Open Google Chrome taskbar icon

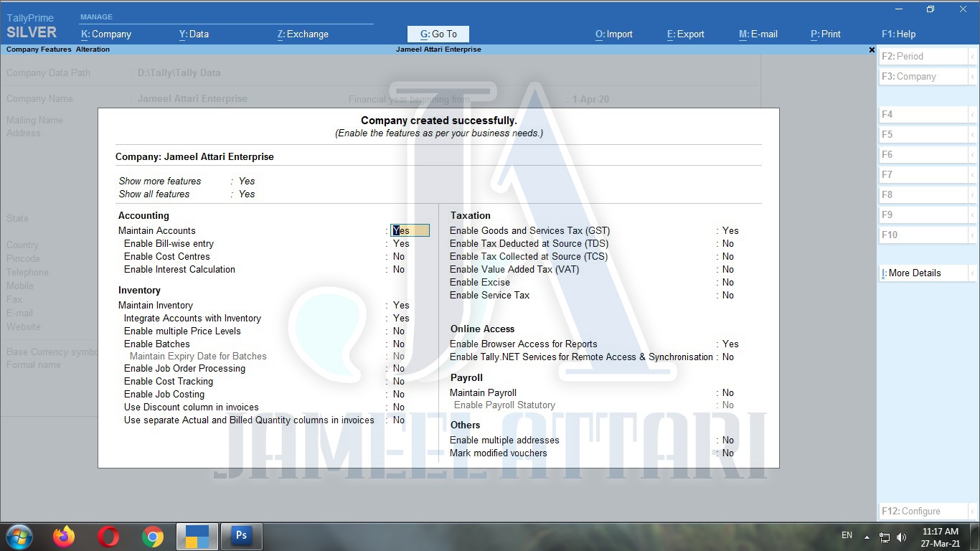coord(153,537)
